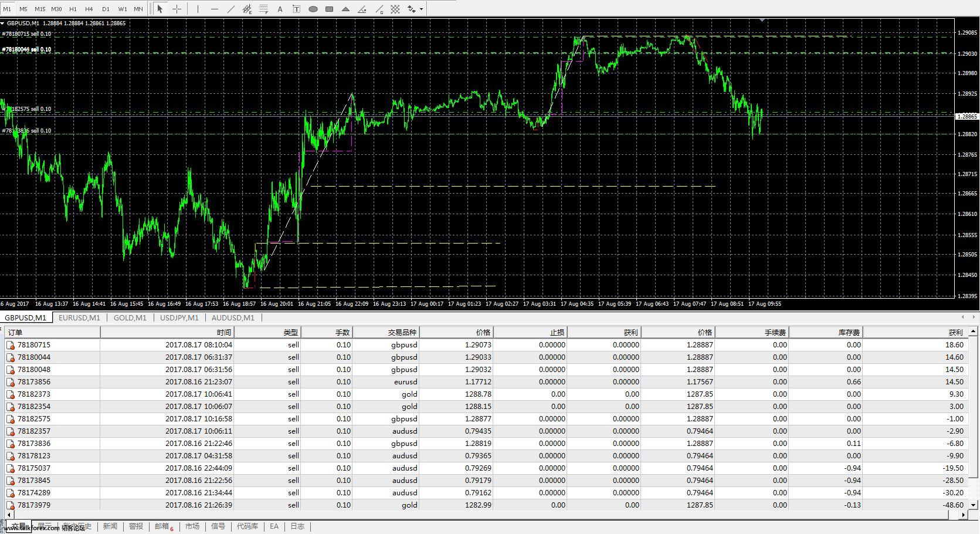Click order icon for 78180715
The height and width of the screenshot is (534, 980).
[11, 345]
